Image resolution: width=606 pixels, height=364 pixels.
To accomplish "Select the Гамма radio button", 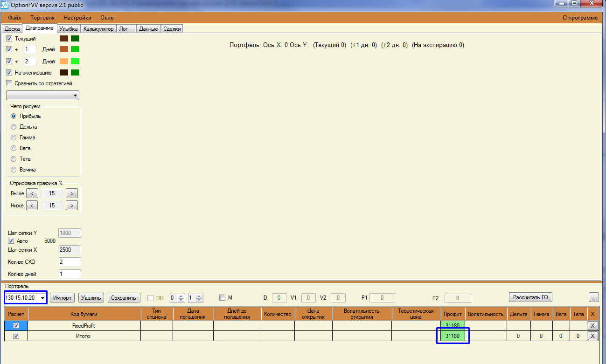I will coord(14,137).
